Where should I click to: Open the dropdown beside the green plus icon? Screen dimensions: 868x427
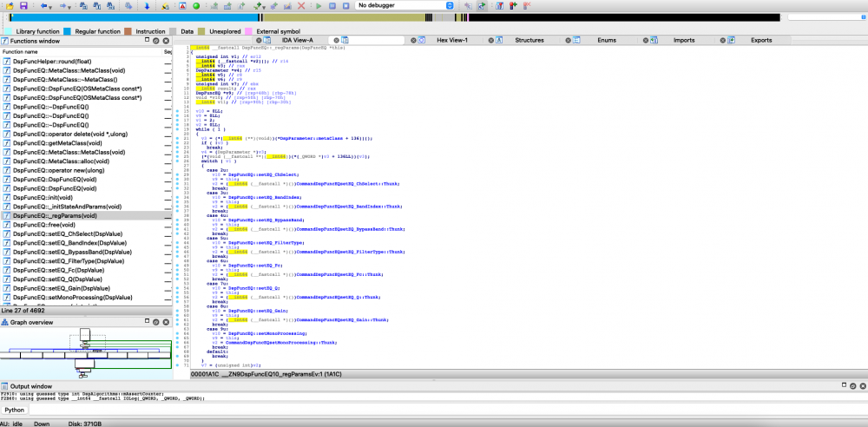(x=264, y=7)
